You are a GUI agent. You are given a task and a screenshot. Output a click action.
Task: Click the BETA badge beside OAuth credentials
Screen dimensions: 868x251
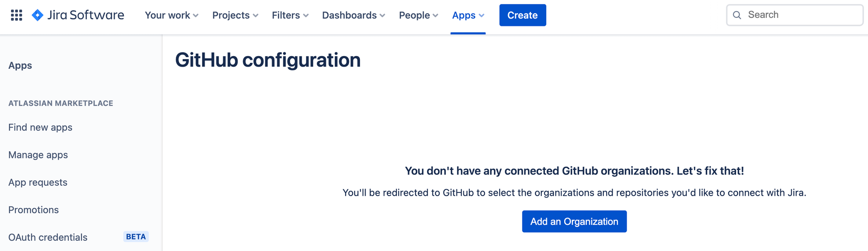[x=136, y=237]
